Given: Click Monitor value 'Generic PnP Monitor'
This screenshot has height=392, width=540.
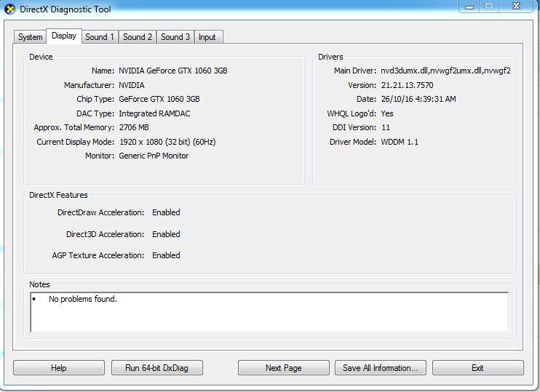Looking at the screenshot, I should click(154, 156).
